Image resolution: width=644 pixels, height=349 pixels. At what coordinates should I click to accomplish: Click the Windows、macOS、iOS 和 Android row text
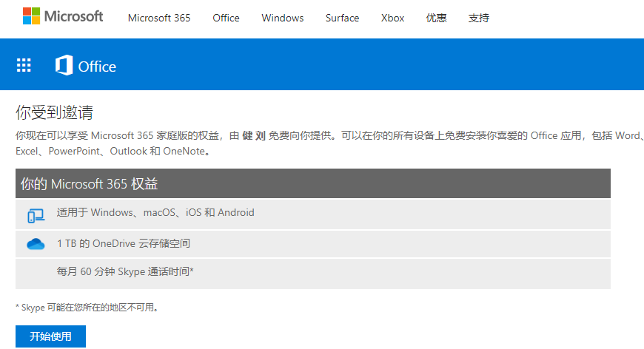coord(155,213)
